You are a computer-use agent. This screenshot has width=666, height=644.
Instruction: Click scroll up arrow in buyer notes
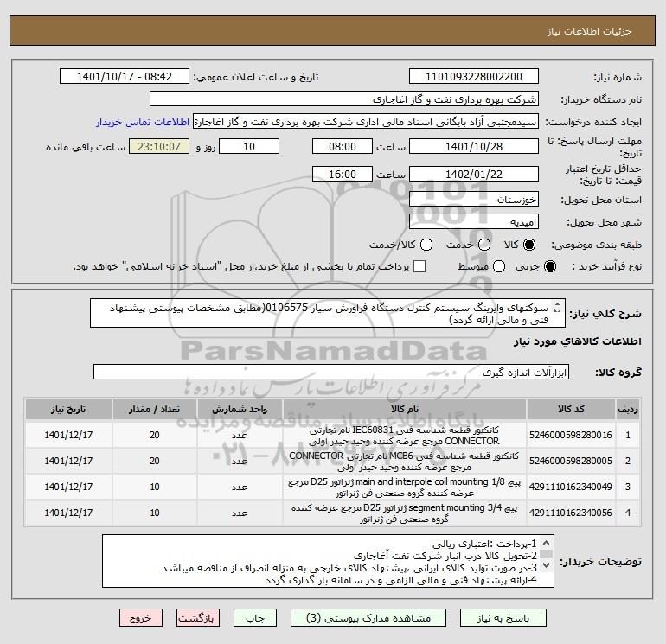click(x=547, y=543)
